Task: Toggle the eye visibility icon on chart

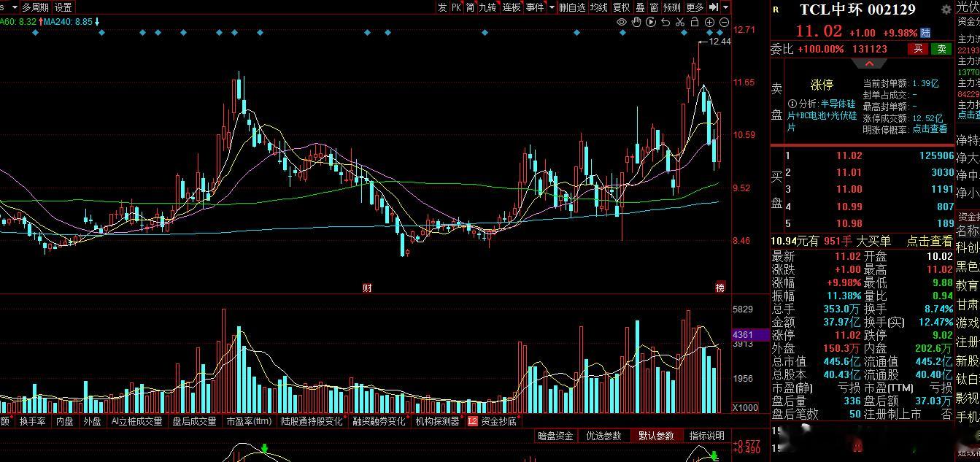Action: [x=622, y=22]
